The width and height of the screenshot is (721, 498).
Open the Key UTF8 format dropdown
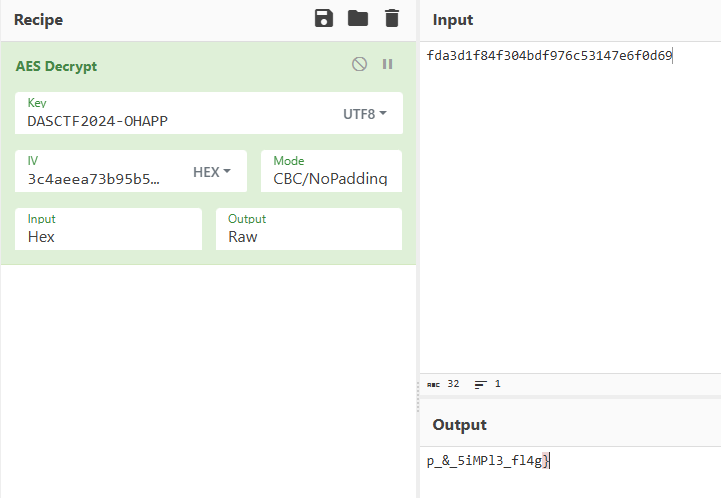(x=364, y=114)
